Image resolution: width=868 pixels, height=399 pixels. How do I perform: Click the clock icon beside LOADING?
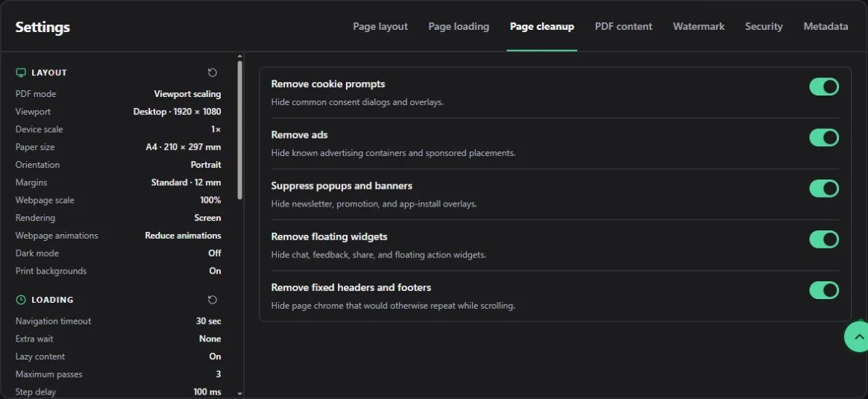tap(21, 299)
